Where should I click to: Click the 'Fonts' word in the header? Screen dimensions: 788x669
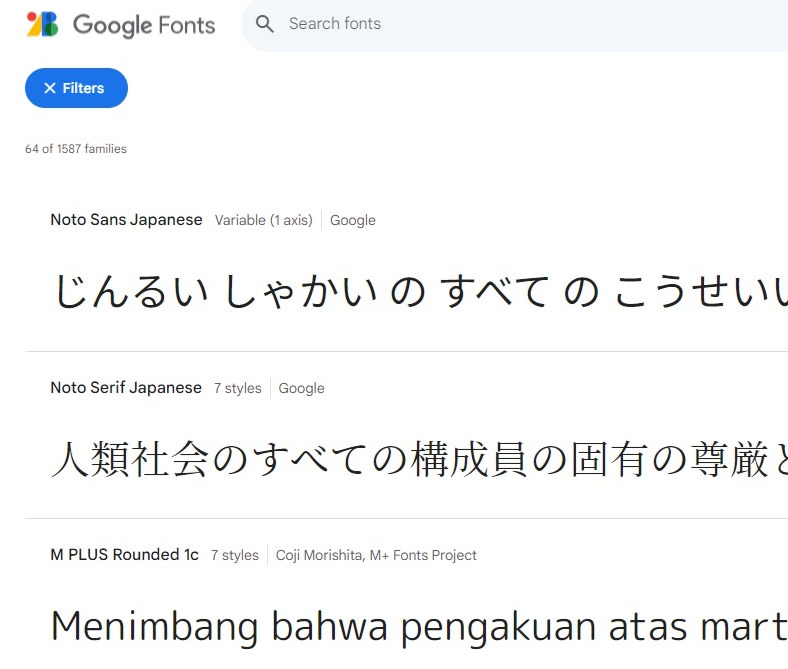[x=186, y=25]
